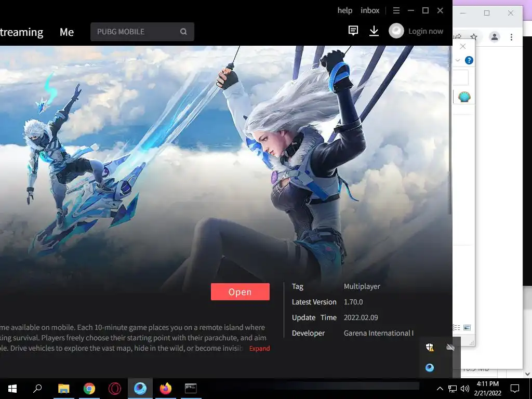Launch Opera from the taskbar

click(115, 389)
